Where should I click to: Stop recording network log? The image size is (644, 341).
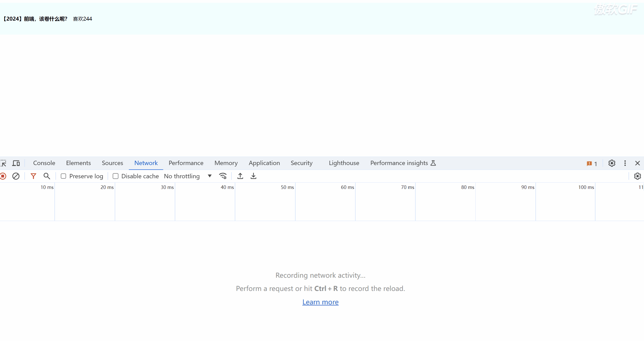point(3,176)
